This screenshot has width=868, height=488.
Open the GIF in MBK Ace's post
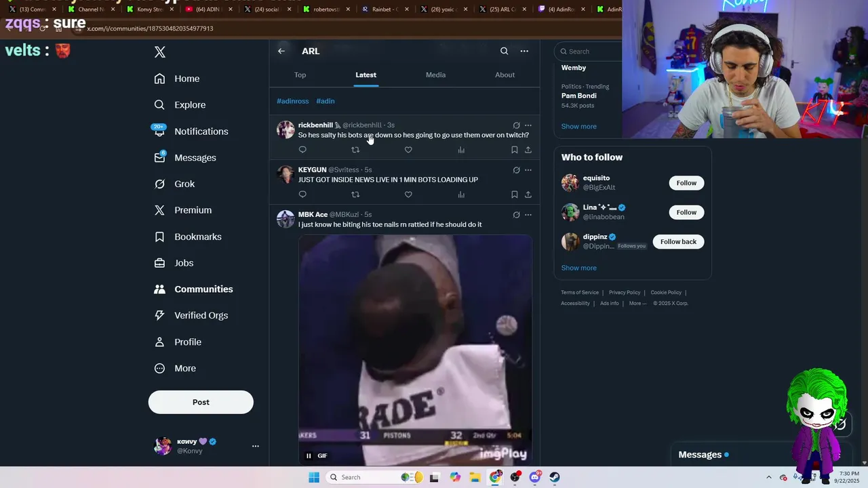415,350
